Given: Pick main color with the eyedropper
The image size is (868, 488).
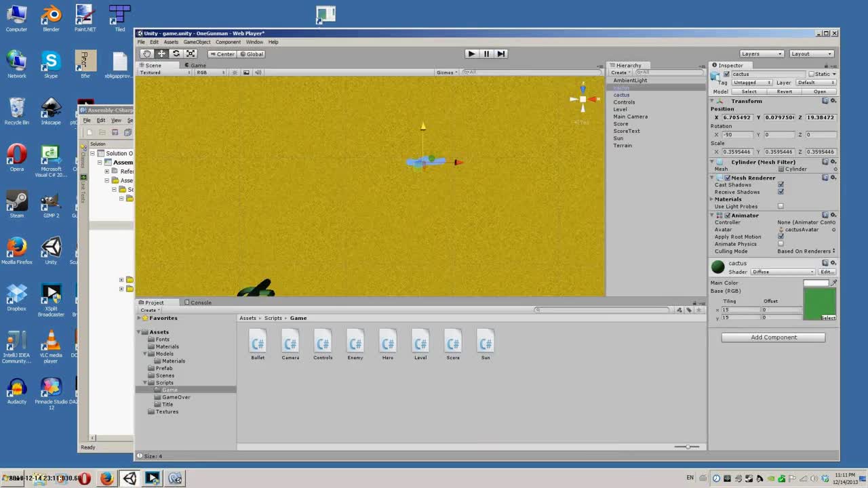Looking at the screenshot, I should (x=833, y=283).
